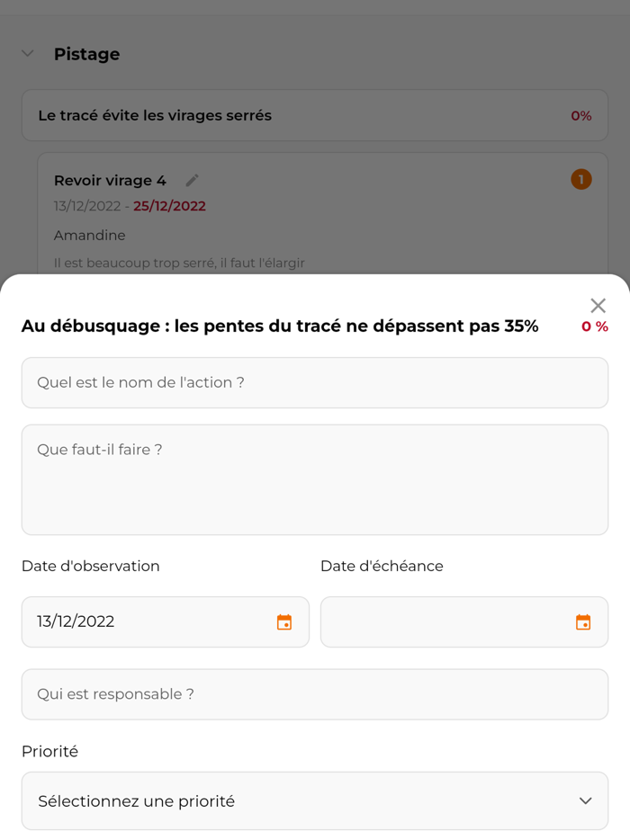Open the calendar picker for Date d'observation
Viewport: 630px width, 840px height.
point(283,621)
